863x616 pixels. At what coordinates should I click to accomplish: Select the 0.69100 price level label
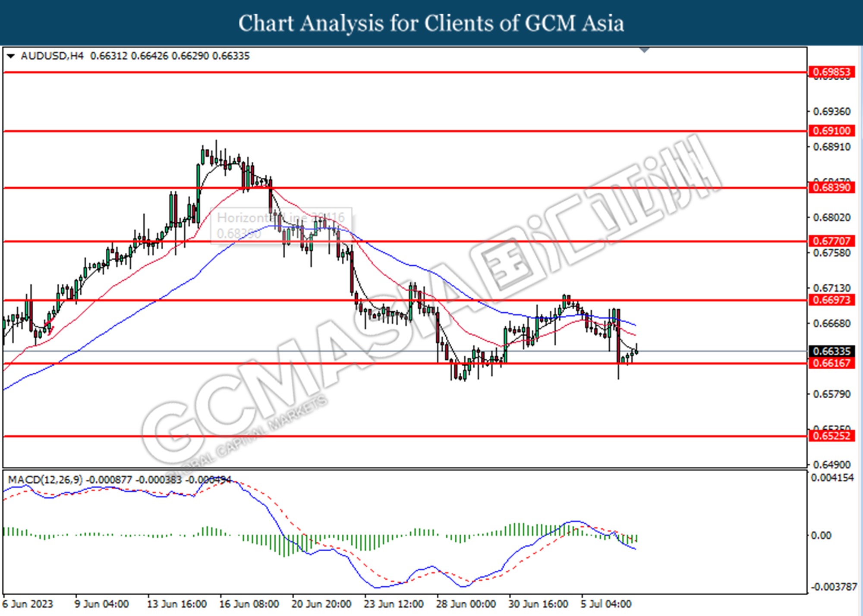(x=831, y=131)
